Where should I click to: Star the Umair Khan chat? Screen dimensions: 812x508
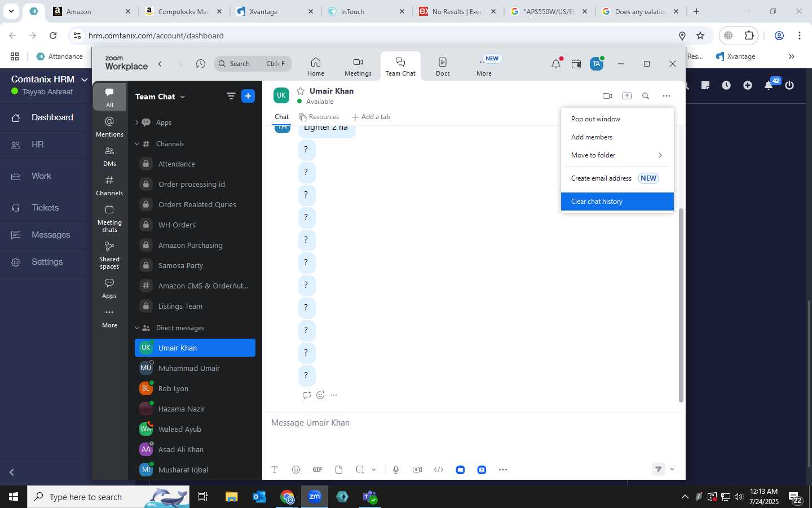(301, 91)
